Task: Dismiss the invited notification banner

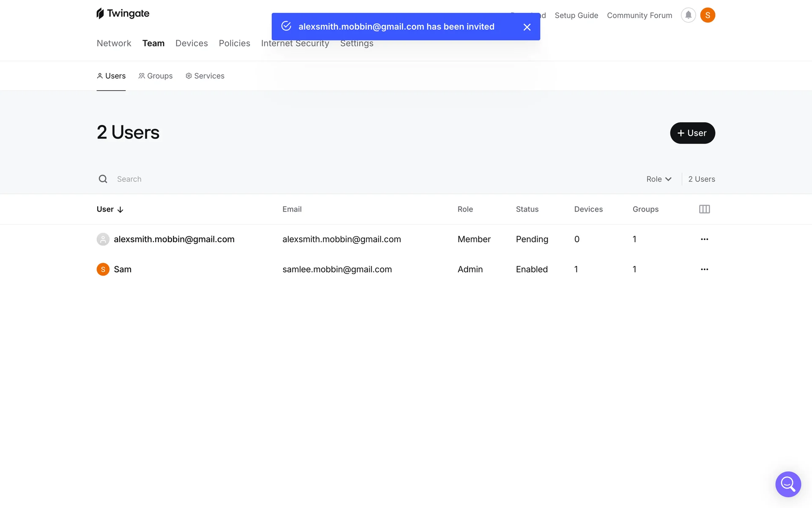Action: (x=527, y=27)
